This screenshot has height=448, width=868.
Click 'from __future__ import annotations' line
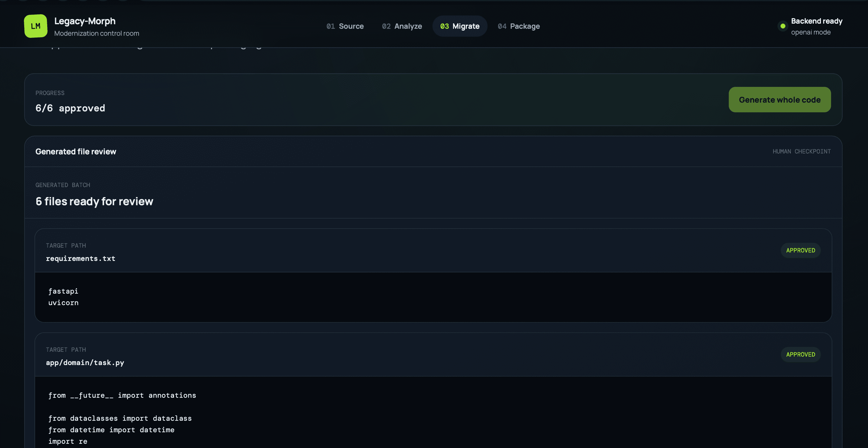point(122,395)
